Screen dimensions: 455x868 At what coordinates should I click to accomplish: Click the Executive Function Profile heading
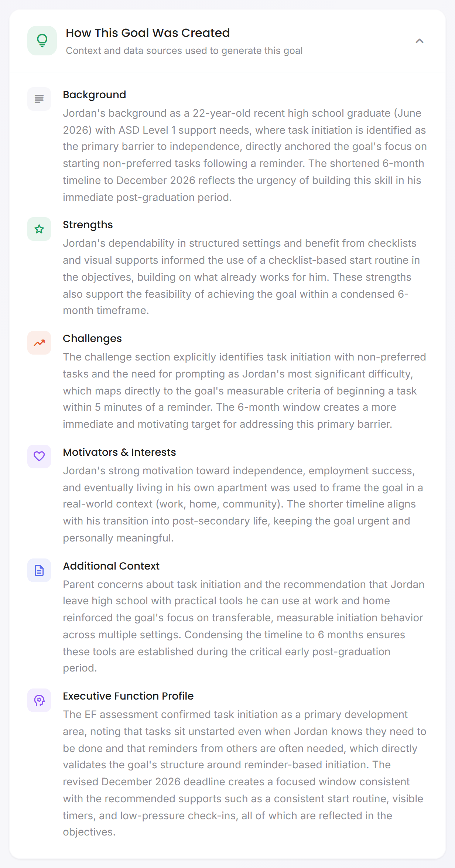point(128,696)
